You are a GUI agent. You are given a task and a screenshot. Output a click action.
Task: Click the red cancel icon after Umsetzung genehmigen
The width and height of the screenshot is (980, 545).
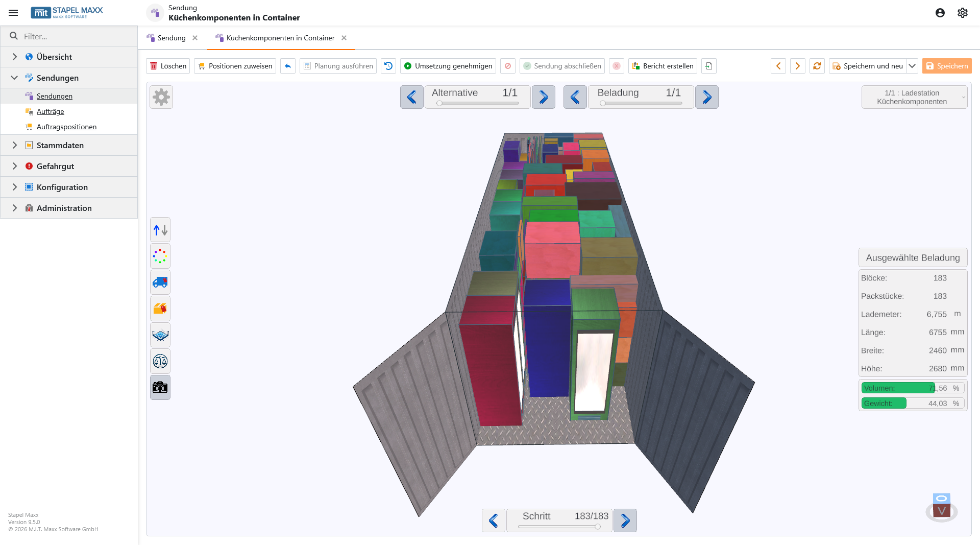pyautogui.click(x=508, y=66)
